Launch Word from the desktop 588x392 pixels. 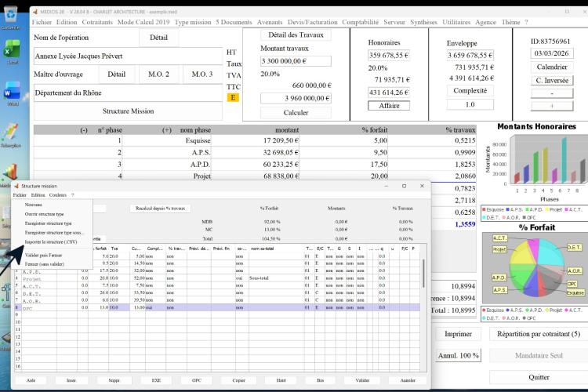click(12, 93)
